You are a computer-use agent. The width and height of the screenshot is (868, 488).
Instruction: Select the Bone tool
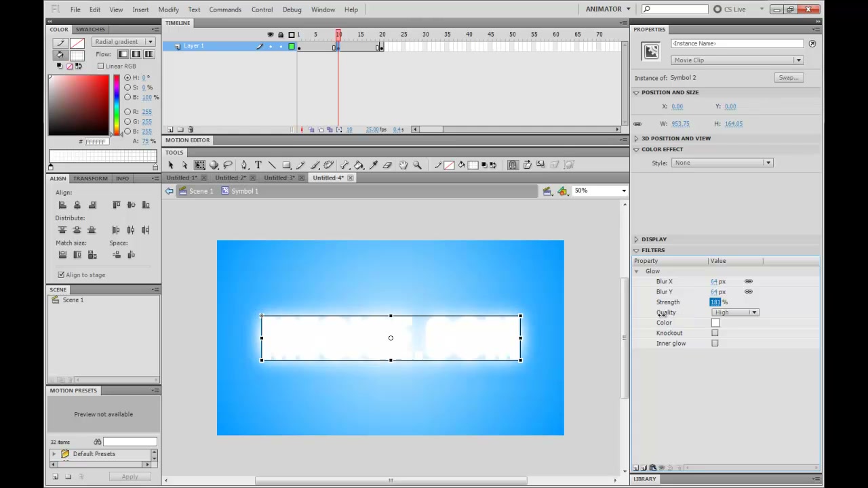click(x=344, y=165)
